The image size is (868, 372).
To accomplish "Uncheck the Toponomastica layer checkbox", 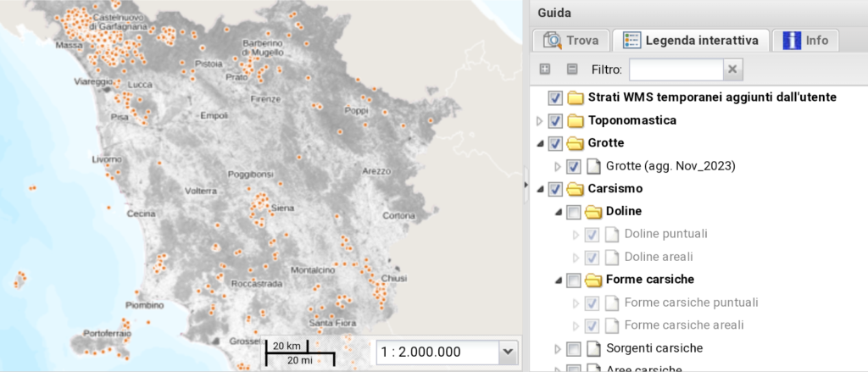I will [556, 120].
